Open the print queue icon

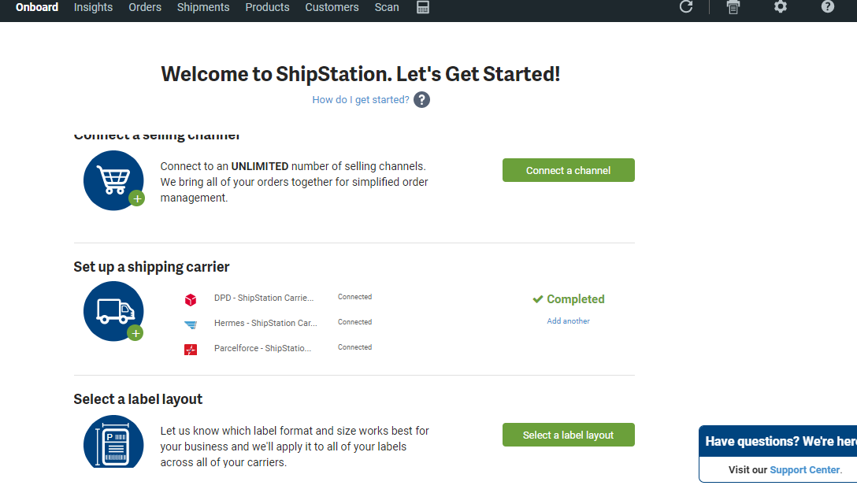[x=733, y=7]
